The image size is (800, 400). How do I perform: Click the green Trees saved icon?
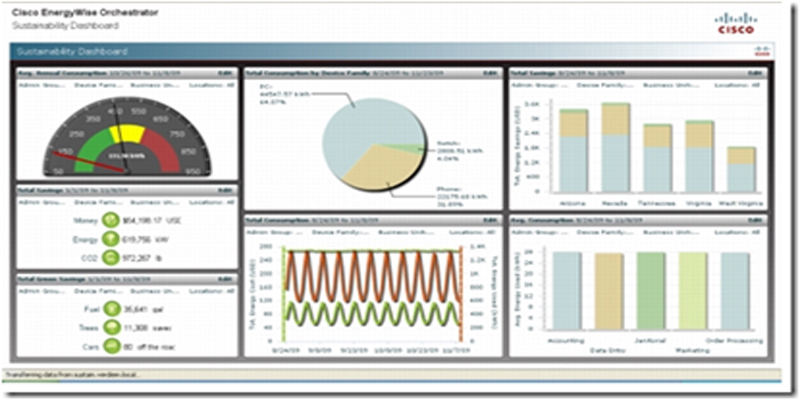(110, 327)
